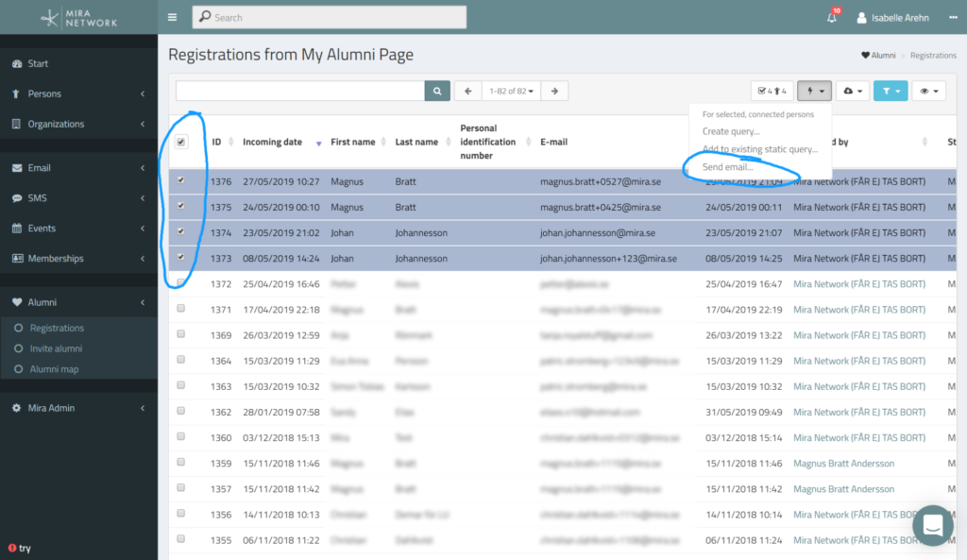Go to previous page arrow
Screen dimensions: 967x560
(x=468, y=91)
